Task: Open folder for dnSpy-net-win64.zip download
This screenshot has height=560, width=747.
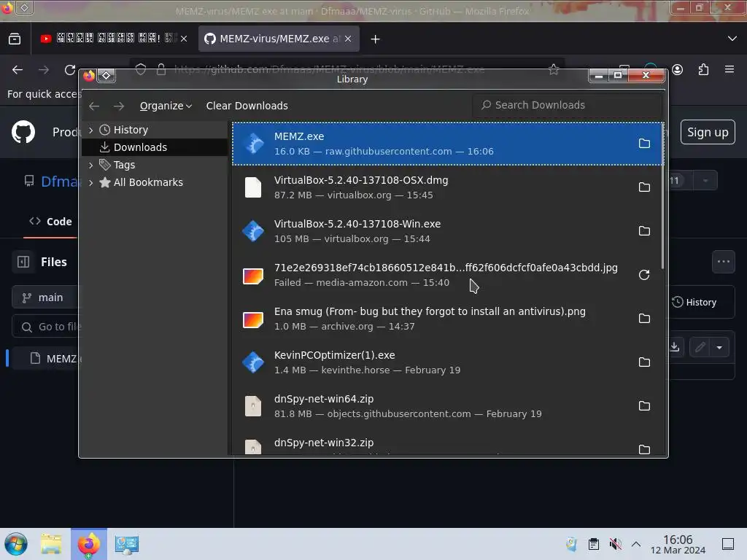Action: pyautogui.click(x=644, y=405)
